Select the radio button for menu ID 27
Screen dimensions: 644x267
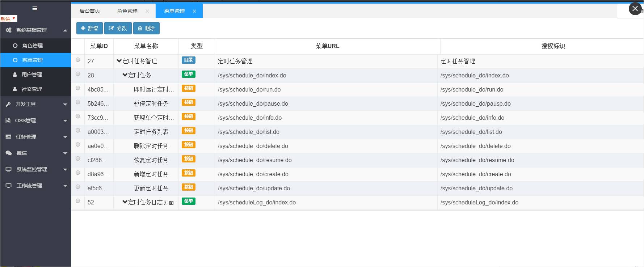[78, 60]
